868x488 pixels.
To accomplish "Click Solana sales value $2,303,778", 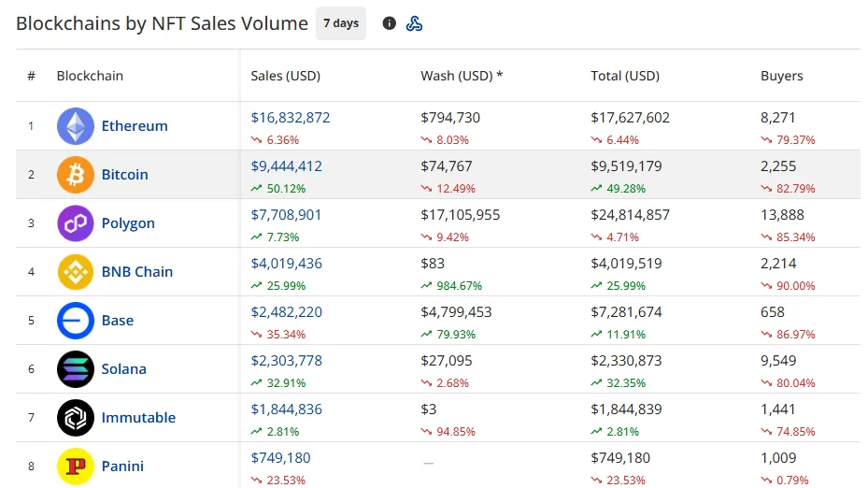I will click(286, 361).
